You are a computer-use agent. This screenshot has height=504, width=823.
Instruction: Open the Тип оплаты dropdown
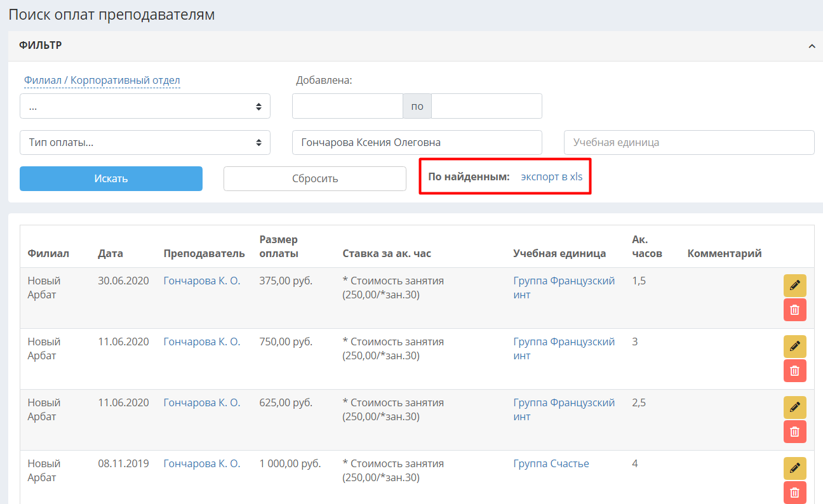(145, 142)
